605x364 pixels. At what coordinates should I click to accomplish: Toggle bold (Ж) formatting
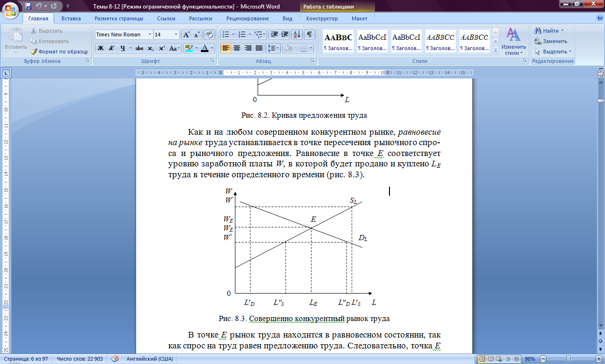[100, 48]
